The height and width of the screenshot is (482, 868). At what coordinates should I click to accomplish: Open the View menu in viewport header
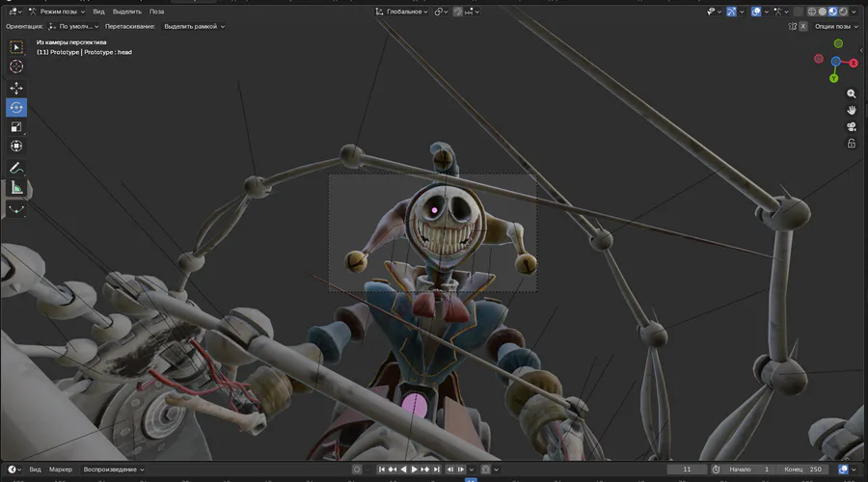point(98,11)
